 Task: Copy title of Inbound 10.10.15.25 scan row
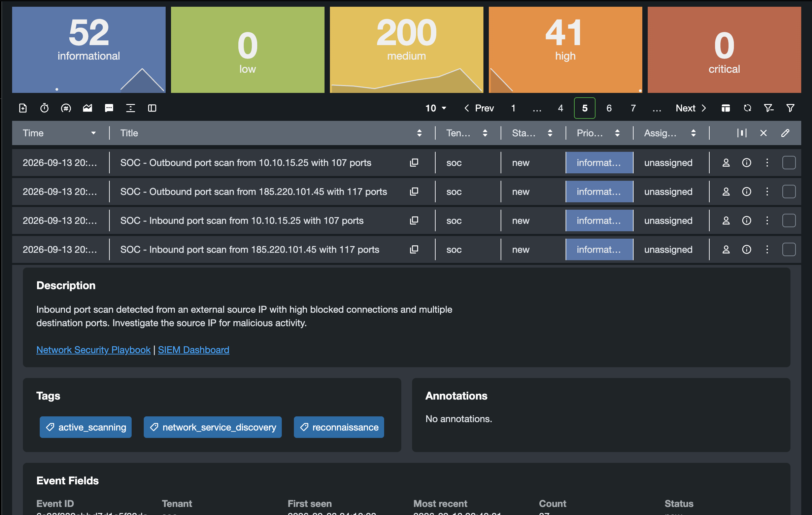tap(414, 220)
